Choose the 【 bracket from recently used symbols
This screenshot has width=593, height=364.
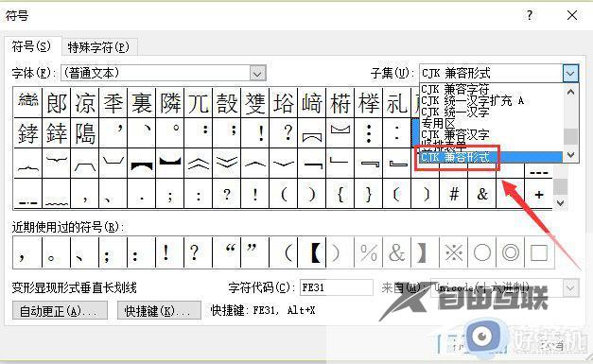312,252
